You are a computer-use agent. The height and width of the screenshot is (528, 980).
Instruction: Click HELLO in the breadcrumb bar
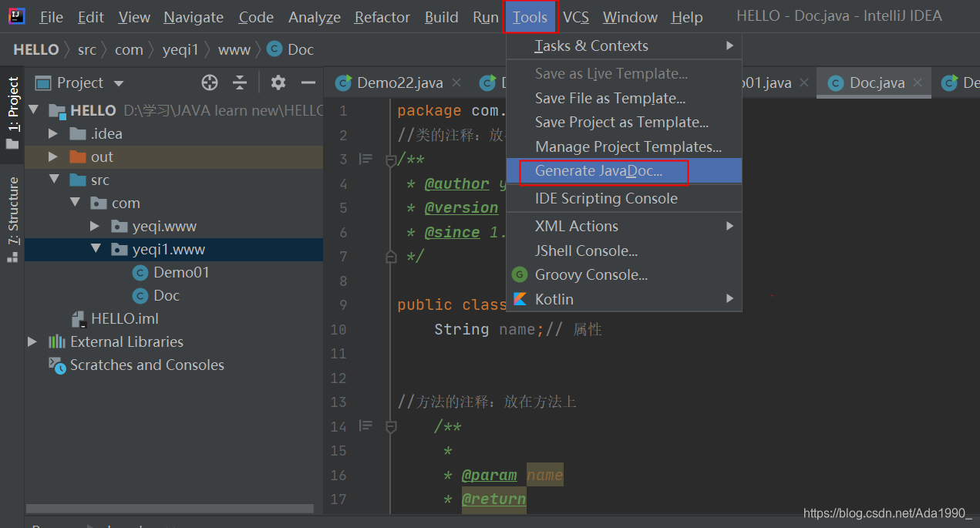coord(36,49)
